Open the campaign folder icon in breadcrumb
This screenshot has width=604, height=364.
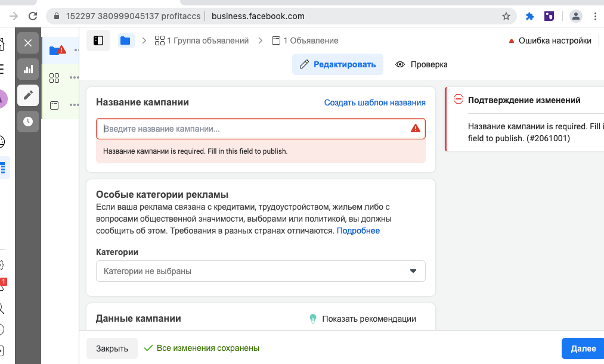click(125, 41)
